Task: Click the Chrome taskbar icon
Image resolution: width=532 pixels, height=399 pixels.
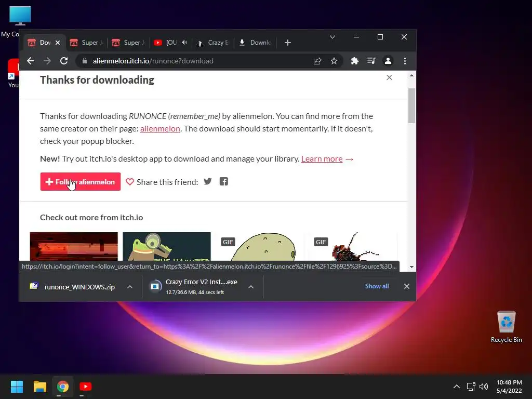Action: pyautogui.click(x=63, y=387)
